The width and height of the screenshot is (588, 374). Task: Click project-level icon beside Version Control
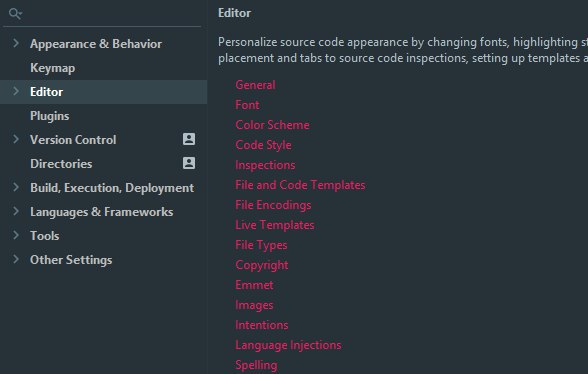click(x=189, y=139)
